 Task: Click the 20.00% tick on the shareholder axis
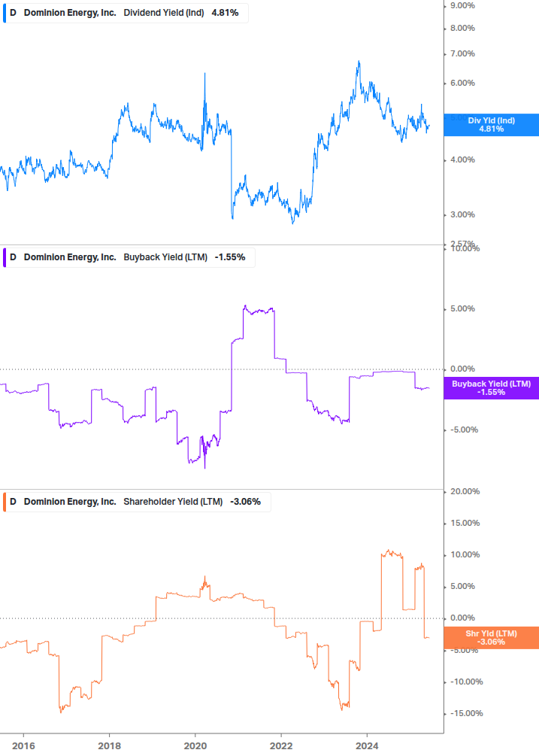465,492
